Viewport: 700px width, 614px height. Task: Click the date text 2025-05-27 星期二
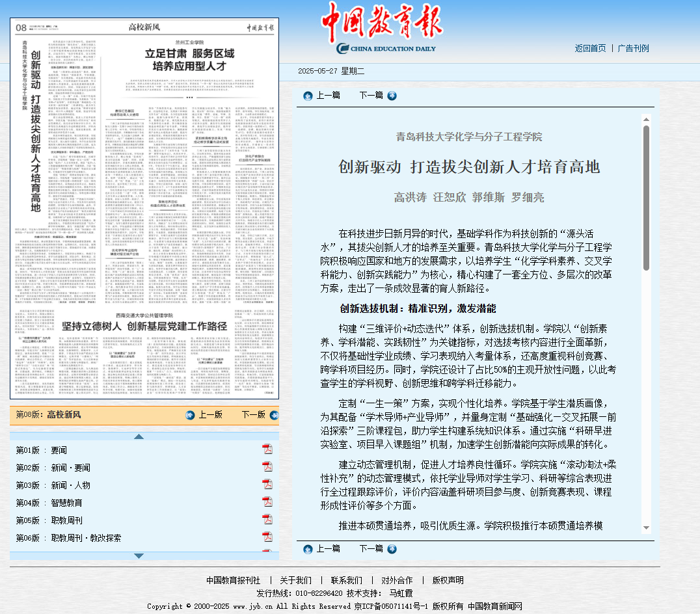[331, 71]
